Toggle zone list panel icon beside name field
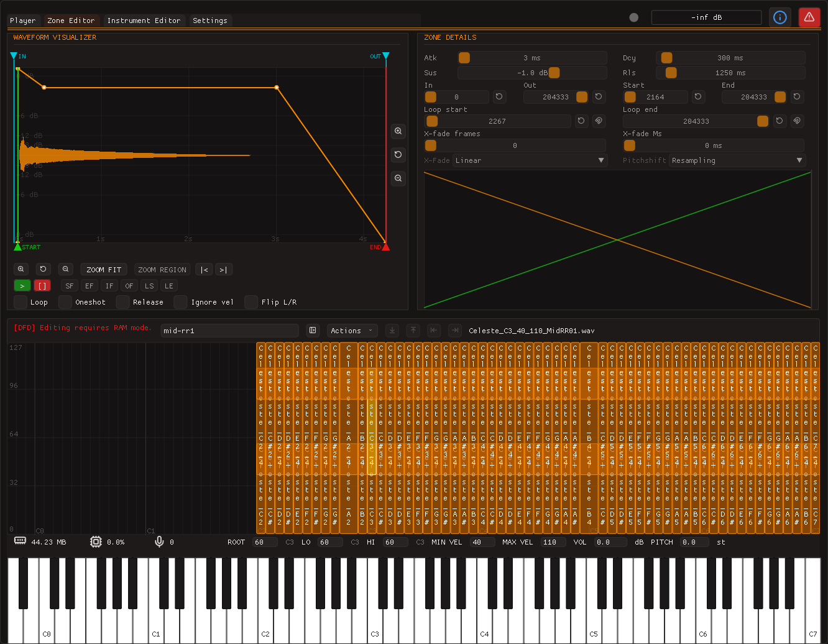Screen dimensions: 828x644 [x=313, y=331]
